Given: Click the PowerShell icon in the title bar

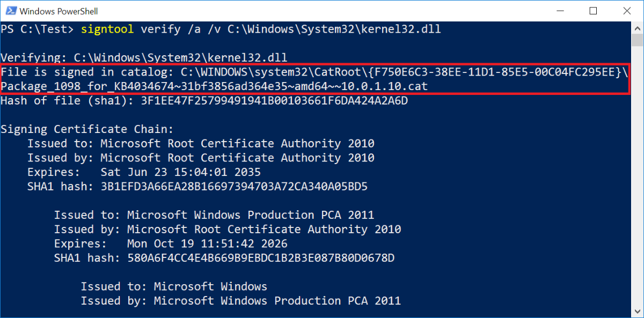Looking at the screenshot, I should 10,11.
